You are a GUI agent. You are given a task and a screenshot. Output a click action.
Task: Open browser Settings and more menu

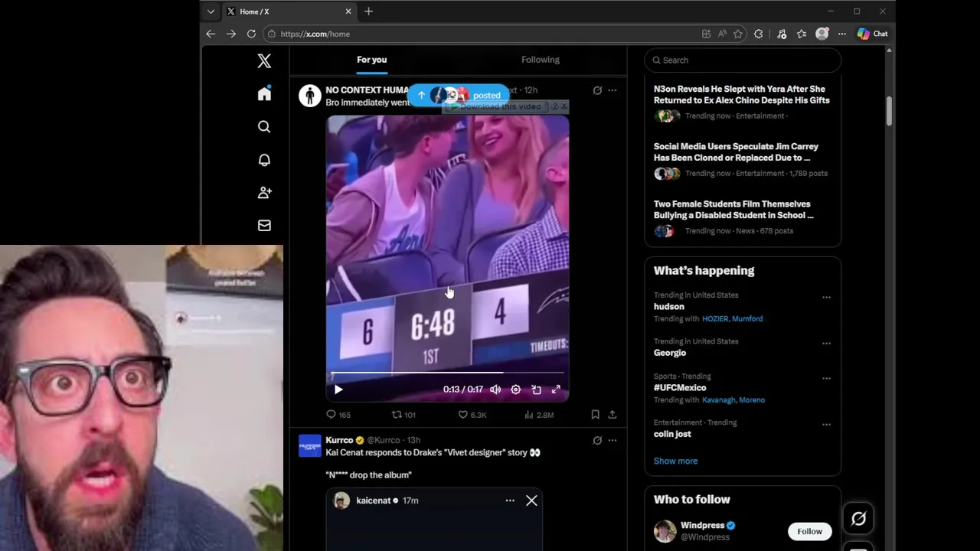(x=841, y=34)
